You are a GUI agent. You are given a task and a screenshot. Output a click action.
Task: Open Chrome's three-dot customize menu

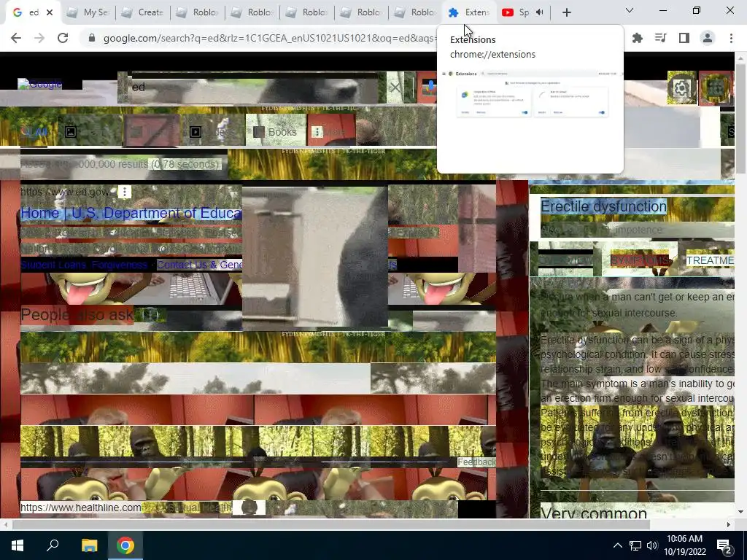(731, 38)
